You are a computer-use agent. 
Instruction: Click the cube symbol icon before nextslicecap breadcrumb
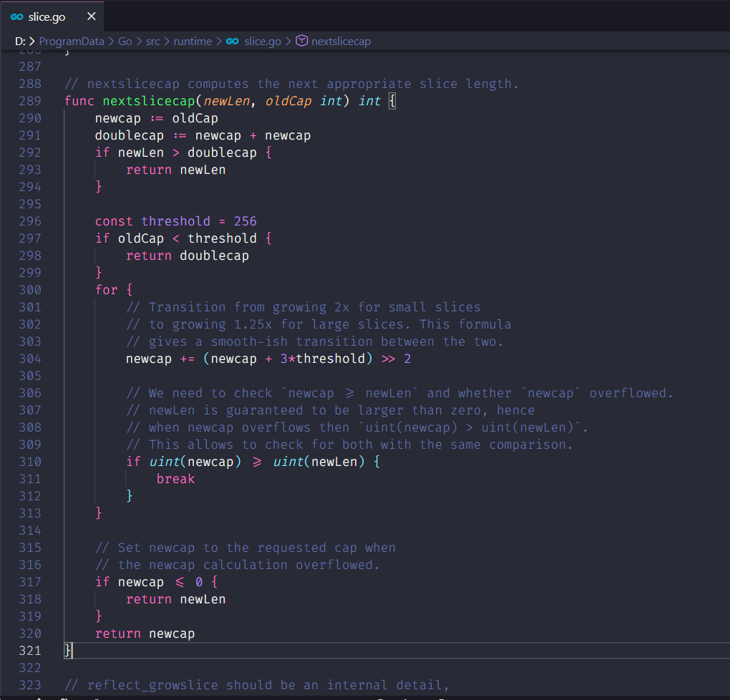point(302,42)
